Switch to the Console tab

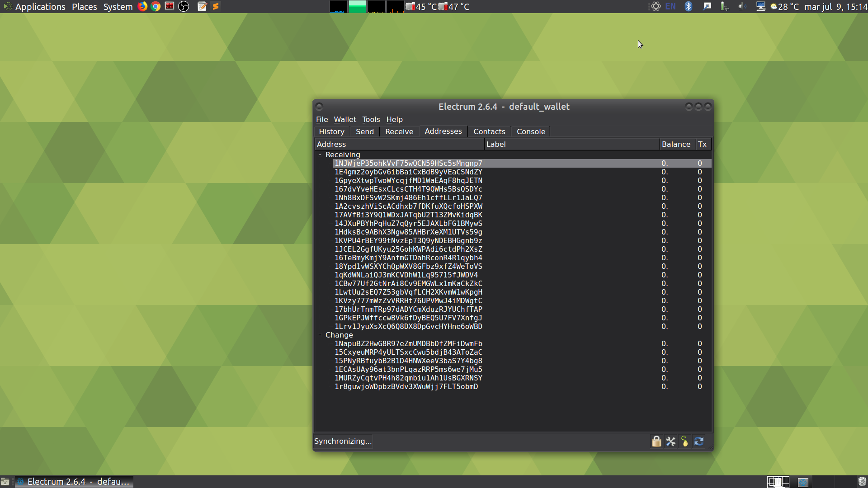coord(531,131)
